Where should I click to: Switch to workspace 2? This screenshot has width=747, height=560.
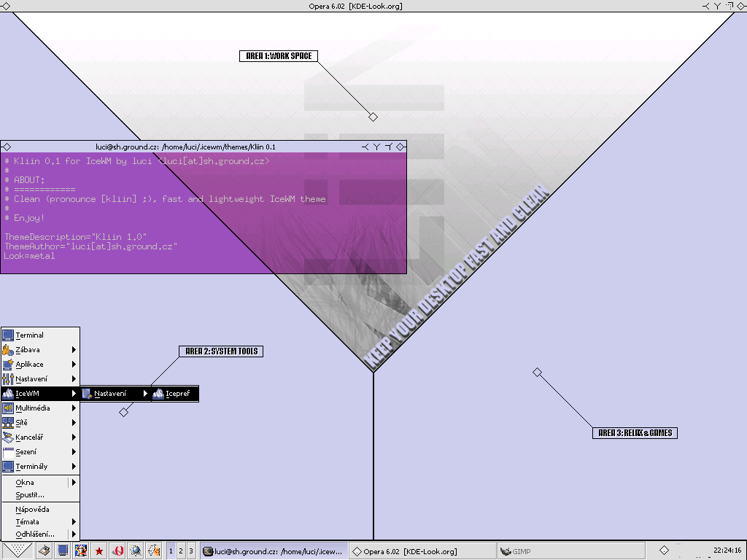[x=181, y=551]
